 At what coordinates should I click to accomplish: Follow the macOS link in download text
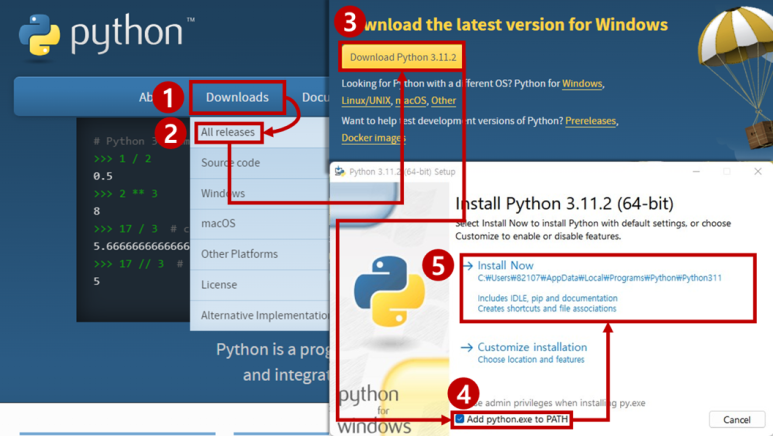point(411,101)
